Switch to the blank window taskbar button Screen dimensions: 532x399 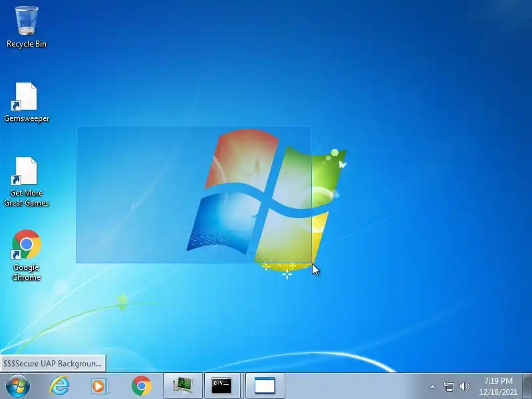[x=265, y=386]
